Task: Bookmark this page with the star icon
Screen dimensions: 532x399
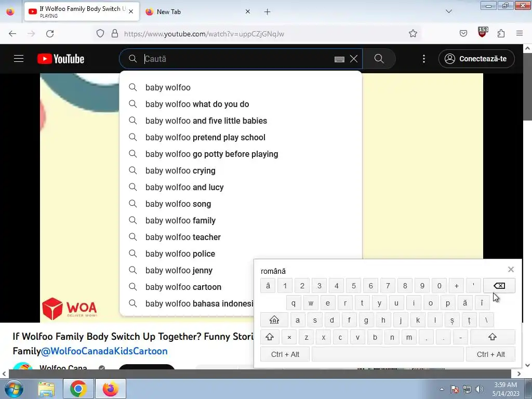Action: click(413, 33)
